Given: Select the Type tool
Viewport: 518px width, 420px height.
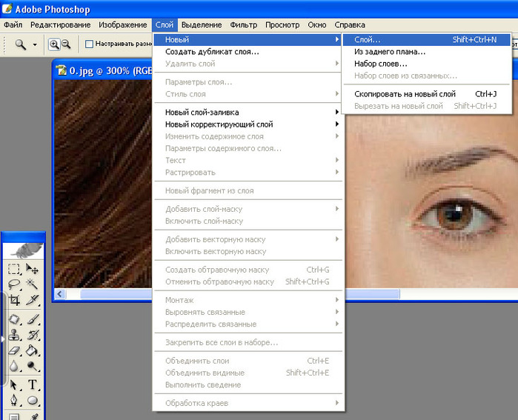Looking at the screenshot, I should [33, 385].
